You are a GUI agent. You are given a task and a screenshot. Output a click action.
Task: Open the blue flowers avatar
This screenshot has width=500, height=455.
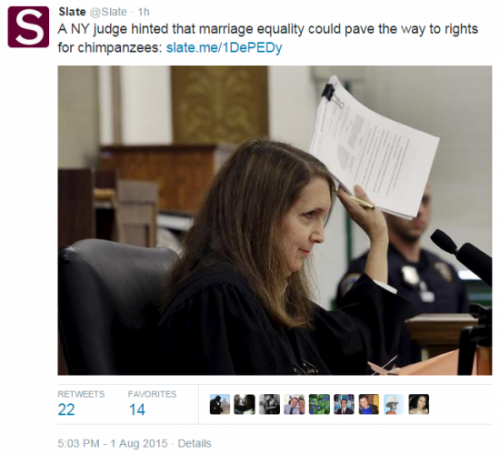[x=319, y=404]
